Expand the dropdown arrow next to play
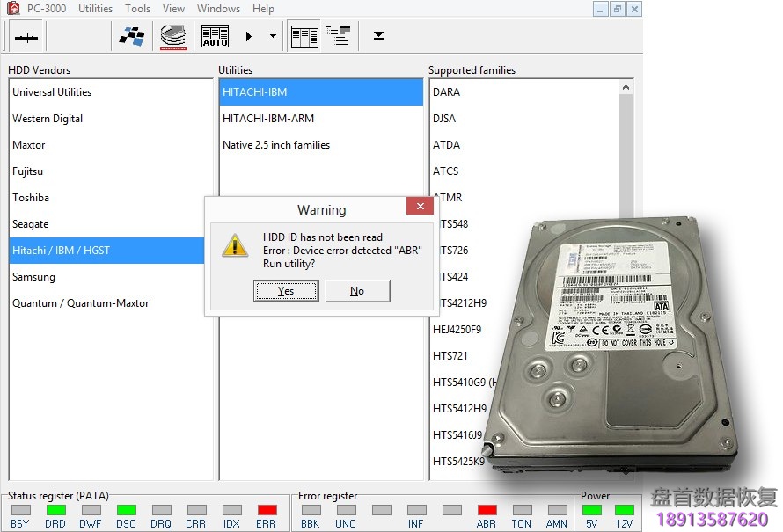This screenshot has height=532, width=783. 273,37
